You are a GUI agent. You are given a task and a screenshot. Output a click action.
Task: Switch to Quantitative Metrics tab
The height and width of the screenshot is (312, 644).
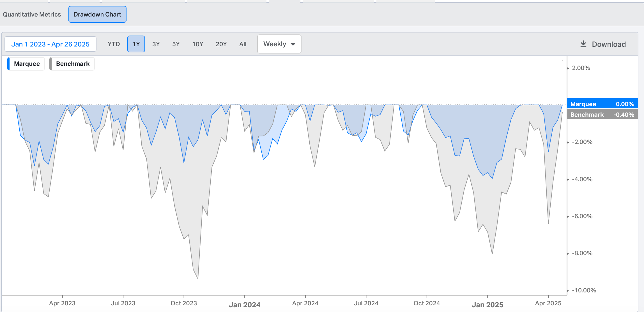tap(32, 15)
